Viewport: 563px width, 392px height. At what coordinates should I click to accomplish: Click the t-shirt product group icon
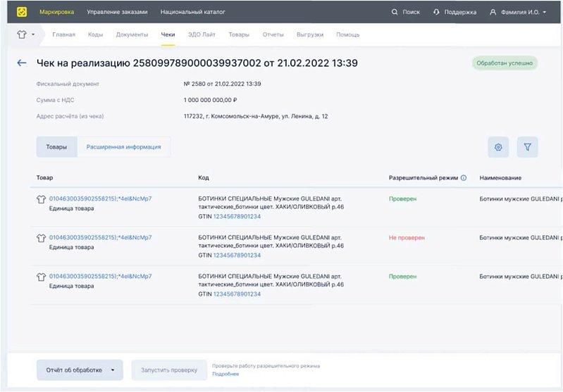(x=22, y=34)
